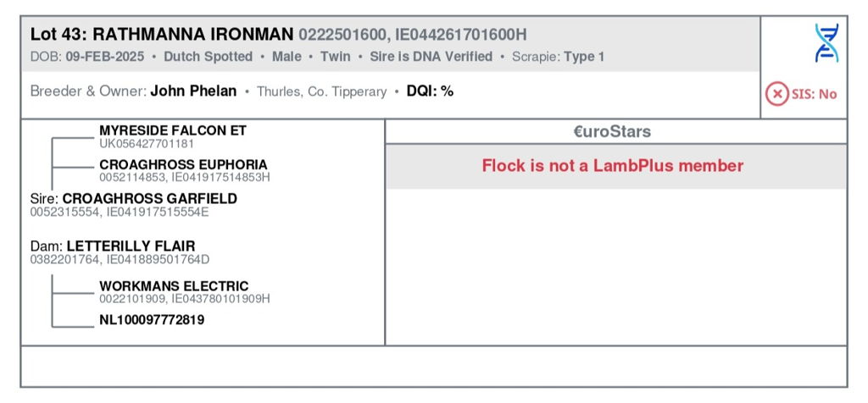The width and height of the screenshot is (868, 403).
Task: Select Workmans Electric ancestor entry
Action: click(x=184, y=292)
